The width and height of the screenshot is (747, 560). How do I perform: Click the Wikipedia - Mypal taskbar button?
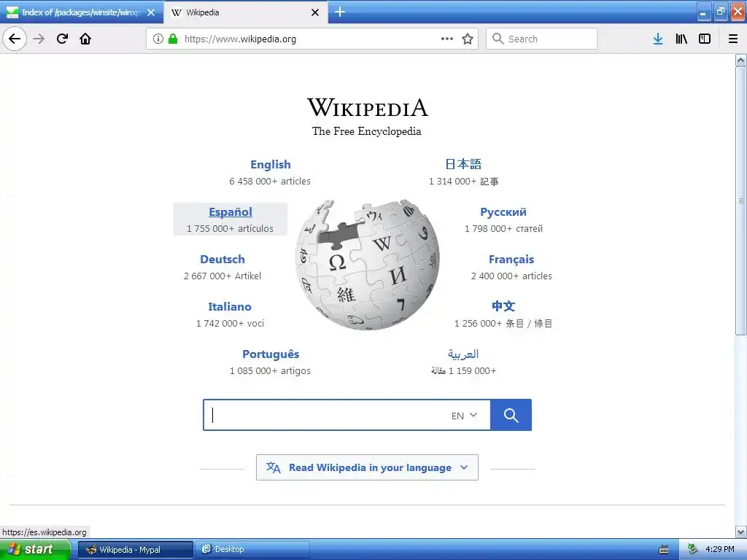[135, 550]
